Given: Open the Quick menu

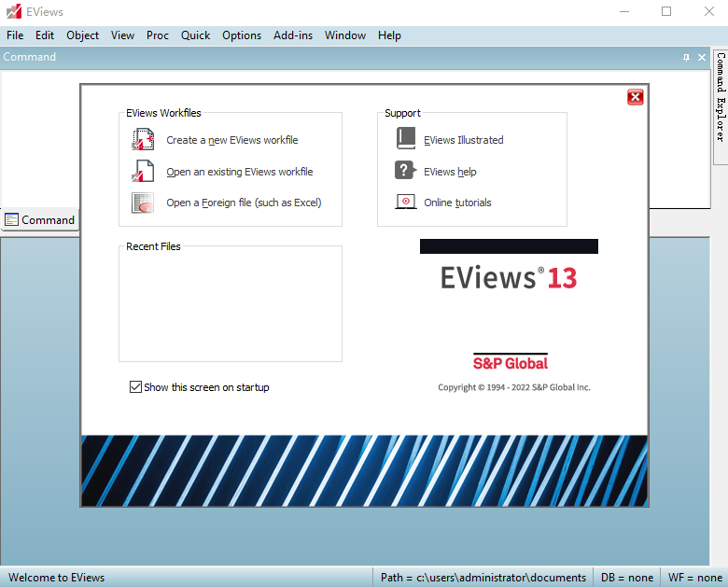Looking at the screenshot, I should [195, 35].
